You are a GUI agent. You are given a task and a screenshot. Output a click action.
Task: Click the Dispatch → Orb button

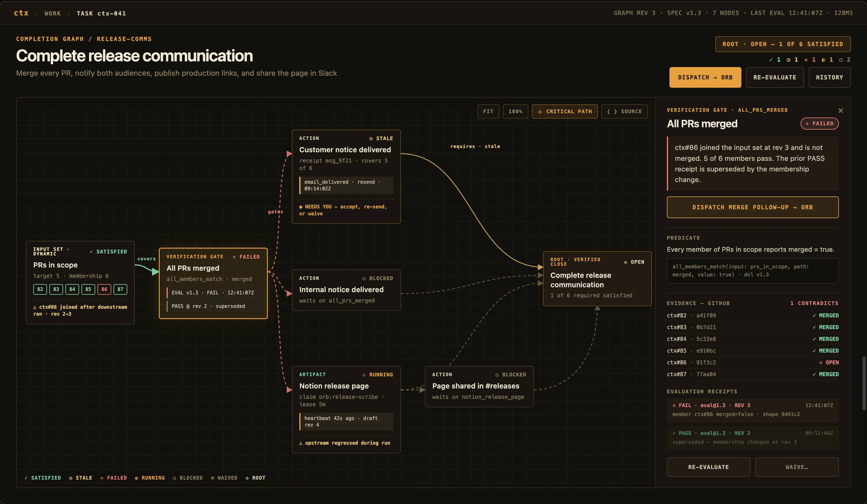pyautogui.click(x=705, y=77)
